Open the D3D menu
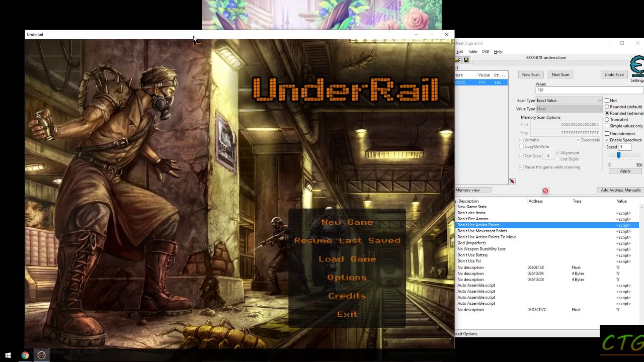The height and width of the screenshot is (362, 644). (x=486, y=52)
